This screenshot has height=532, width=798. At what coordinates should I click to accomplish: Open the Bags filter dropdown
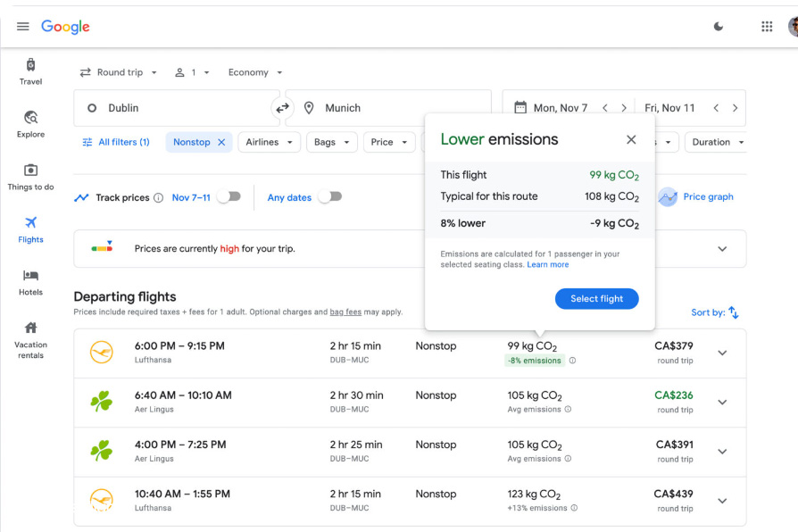[x=332, y=142]
